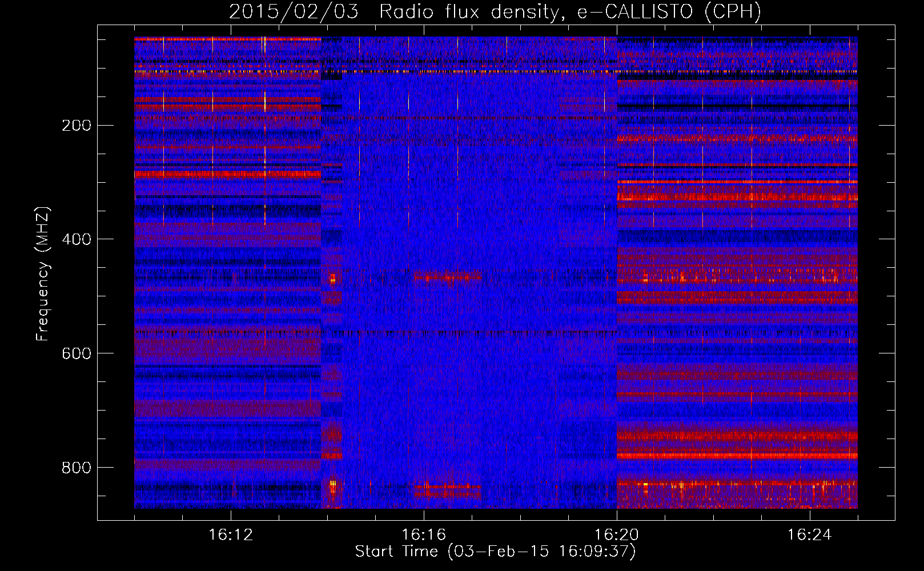Click the '400' frequency tick label
The width and height of the screenshot is (924, 571).
click(x=76, y=240)
